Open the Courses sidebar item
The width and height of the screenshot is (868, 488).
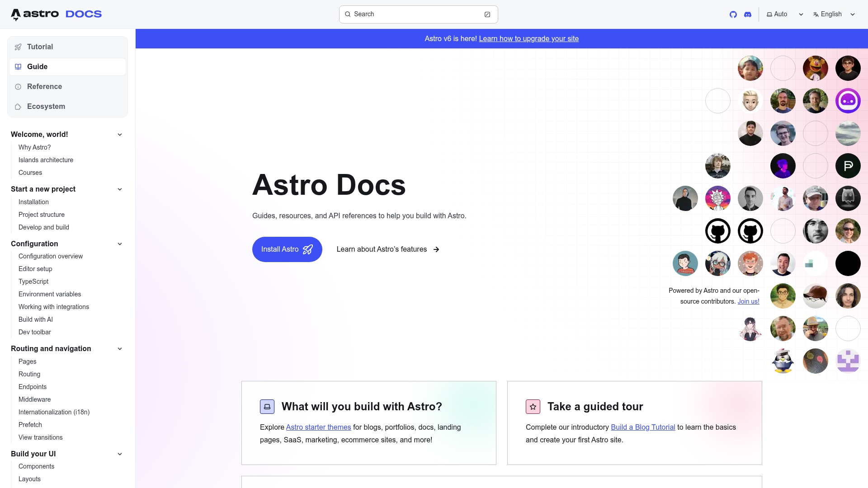[30, 173]
